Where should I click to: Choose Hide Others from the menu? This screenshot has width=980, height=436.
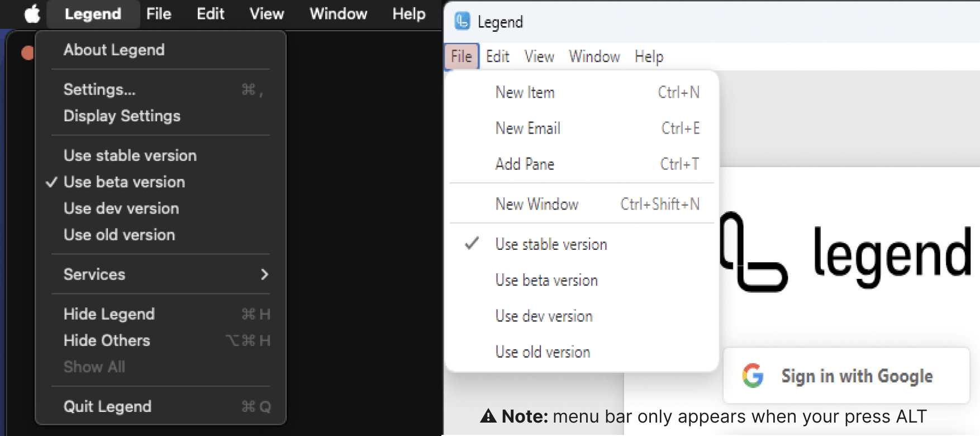pyautogui.click(x=161, y=340)
